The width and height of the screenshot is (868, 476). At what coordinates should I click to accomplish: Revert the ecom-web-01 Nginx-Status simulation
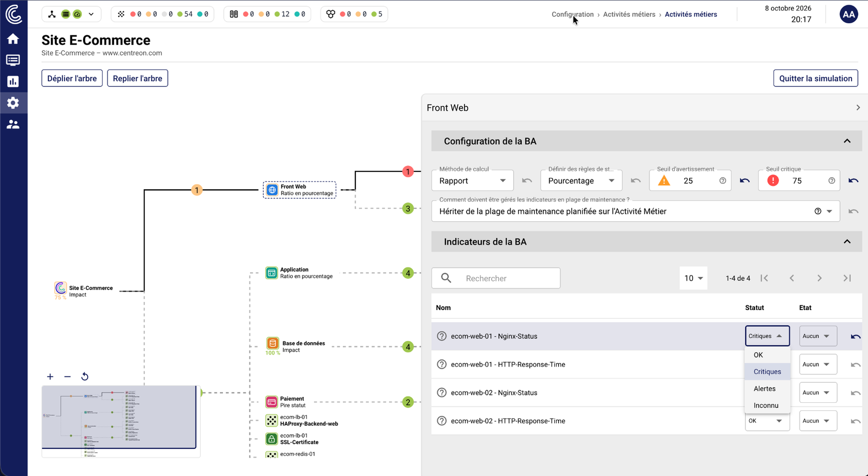856,336
